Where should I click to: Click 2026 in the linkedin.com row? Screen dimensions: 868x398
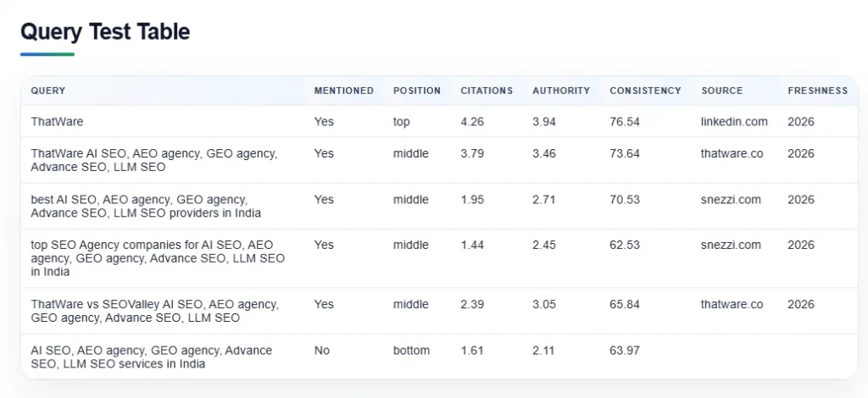[x=801, y=122]
